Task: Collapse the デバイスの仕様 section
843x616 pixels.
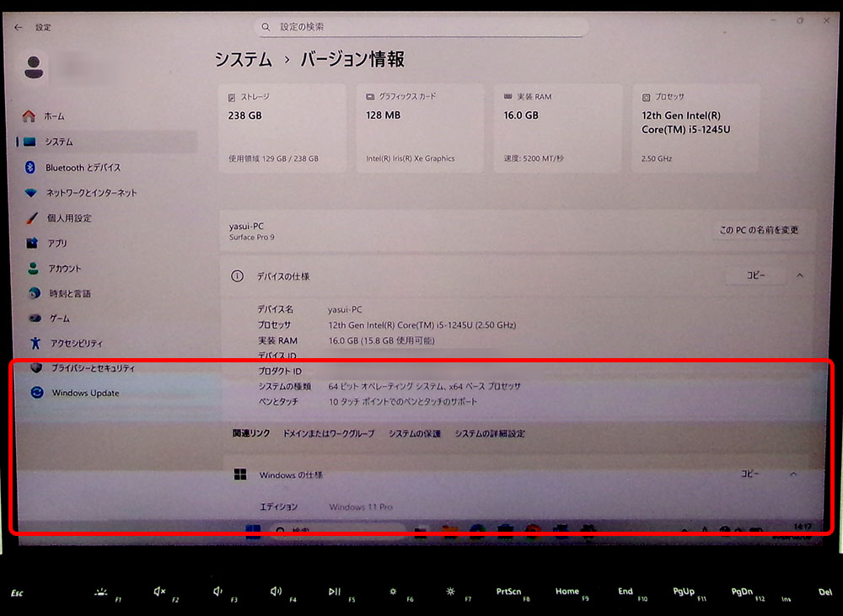Action: click(x=799, y=276)
